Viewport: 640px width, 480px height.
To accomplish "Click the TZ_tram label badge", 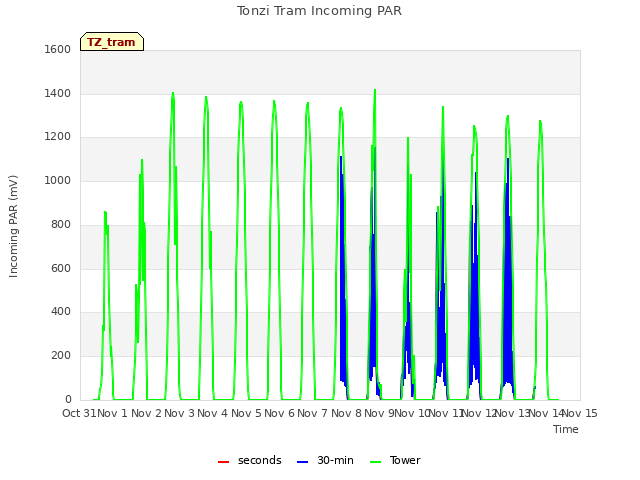I will click(112, 42).
